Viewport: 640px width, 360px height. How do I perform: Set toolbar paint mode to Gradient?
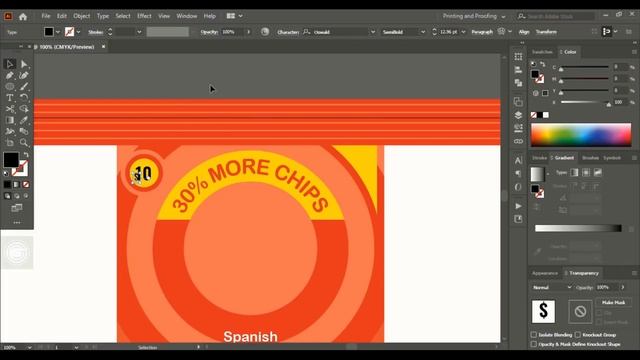pos(16,185)
